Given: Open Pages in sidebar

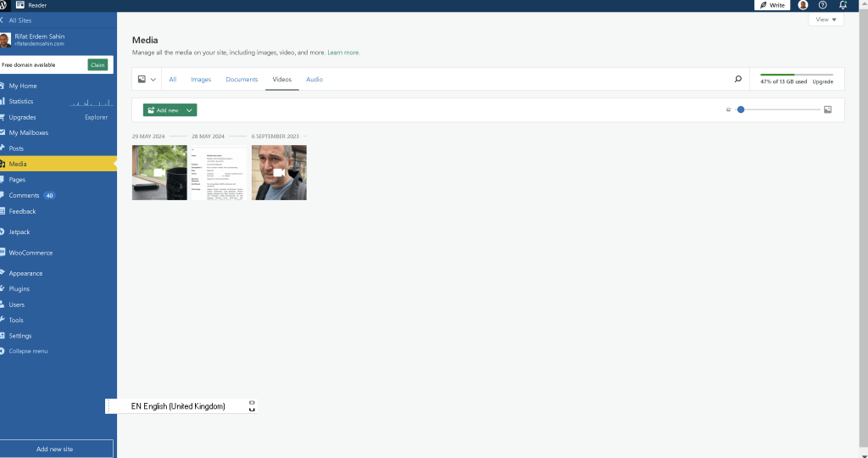Looking at the screenshot, I should [x=58, y=180].
